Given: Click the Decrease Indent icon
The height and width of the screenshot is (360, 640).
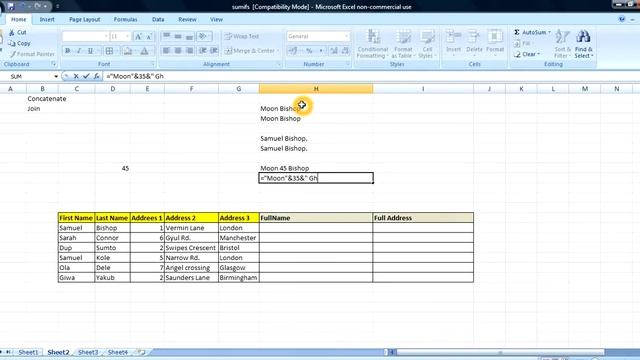Looking at the screenshot, I should (x=202, y=51).
